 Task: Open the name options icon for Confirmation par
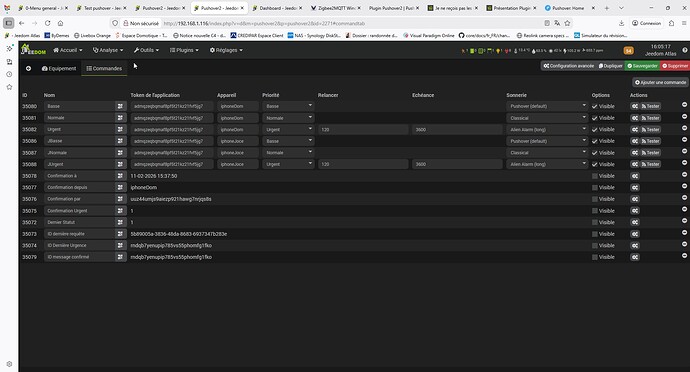coord(120,199)
